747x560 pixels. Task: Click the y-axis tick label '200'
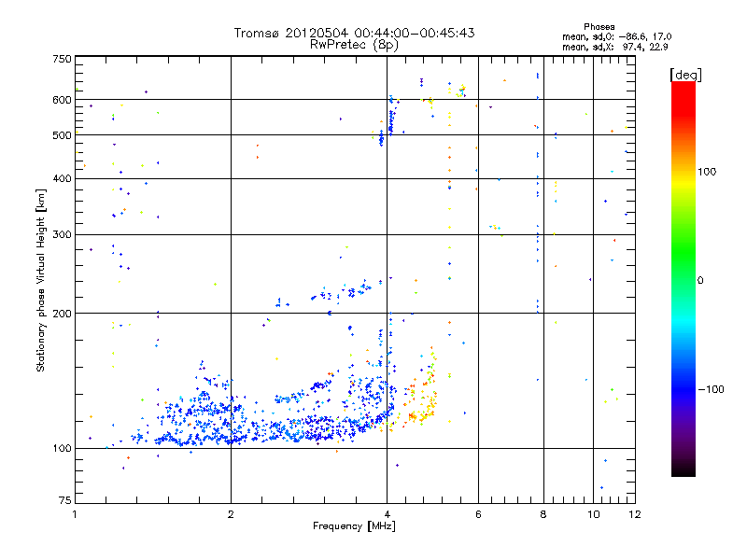(x=62, y=314)
